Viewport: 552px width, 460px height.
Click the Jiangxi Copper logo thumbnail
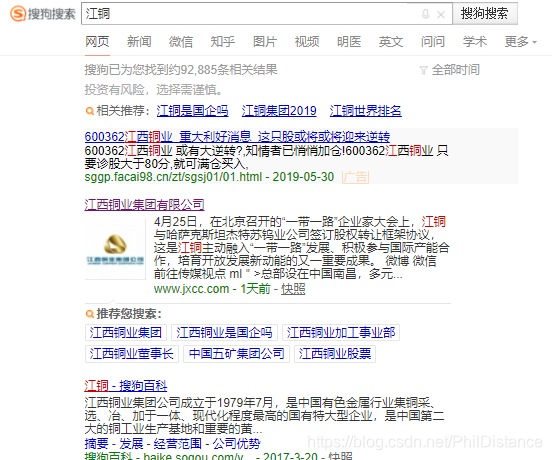[115, 248]
